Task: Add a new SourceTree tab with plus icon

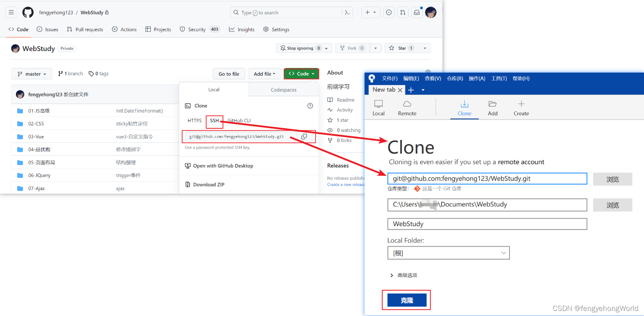Action: tap(411, 90)
